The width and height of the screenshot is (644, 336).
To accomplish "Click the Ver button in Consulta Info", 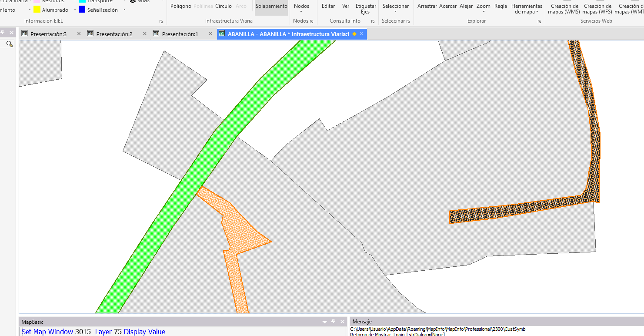I will [x=346, y=6].
